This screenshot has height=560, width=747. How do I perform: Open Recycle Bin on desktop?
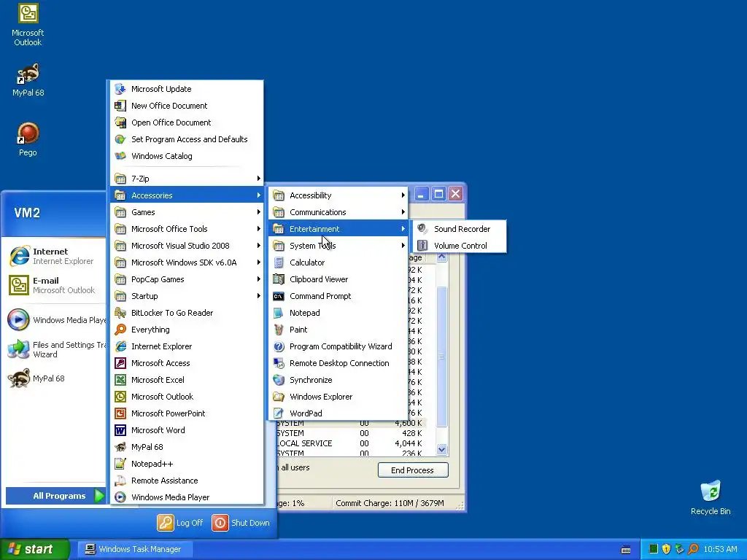[711, 498]
